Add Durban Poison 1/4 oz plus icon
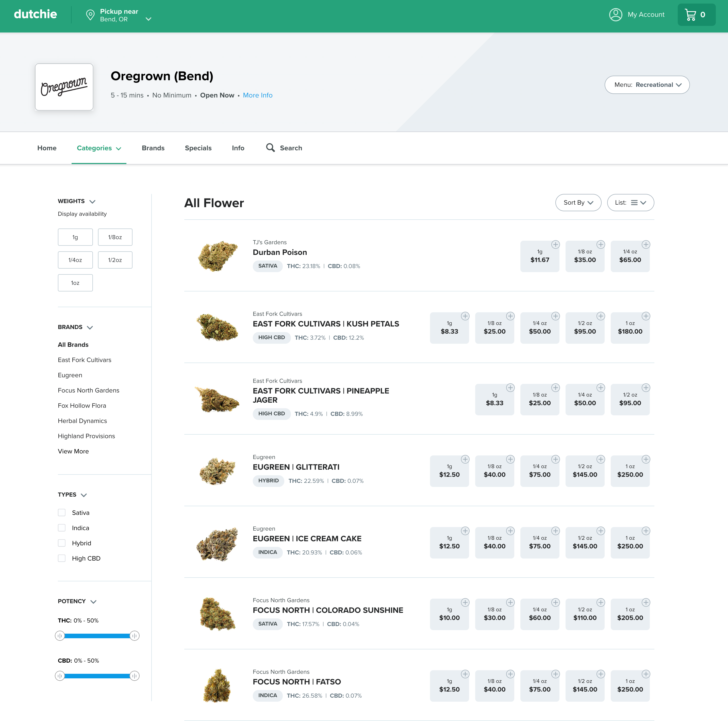 646,244
